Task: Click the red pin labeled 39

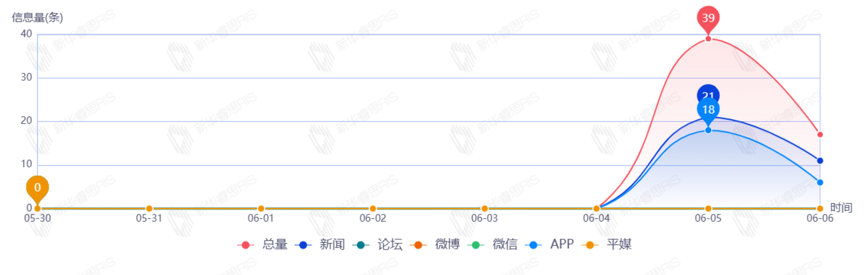Action: [708, 17]
